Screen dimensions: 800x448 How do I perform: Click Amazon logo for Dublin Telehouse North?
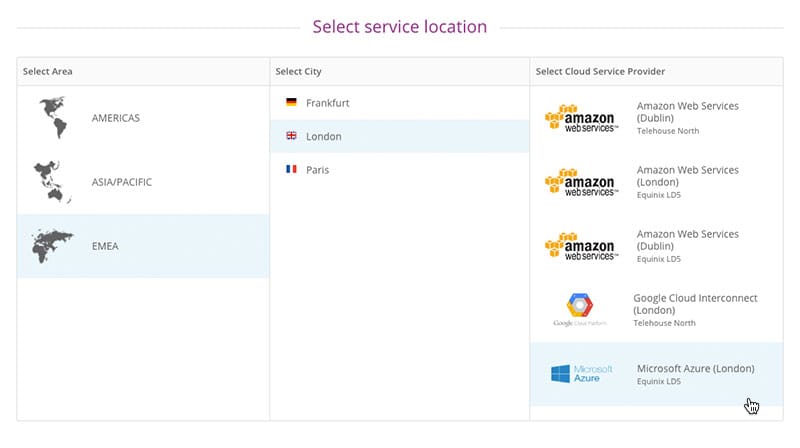pos(581,118)
